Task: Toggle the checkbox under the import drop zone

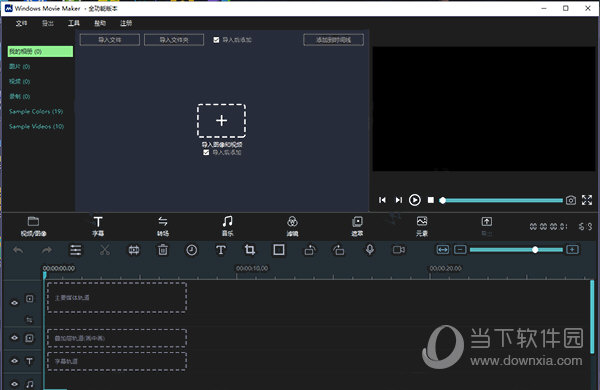Action: pyautogui.click(x=206, y=152)
